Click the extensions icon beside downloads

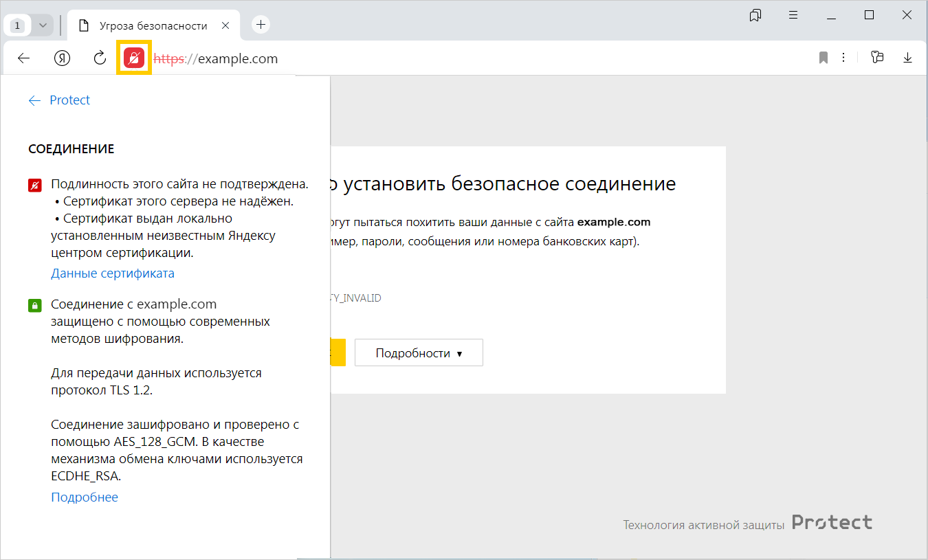(877, 58)
